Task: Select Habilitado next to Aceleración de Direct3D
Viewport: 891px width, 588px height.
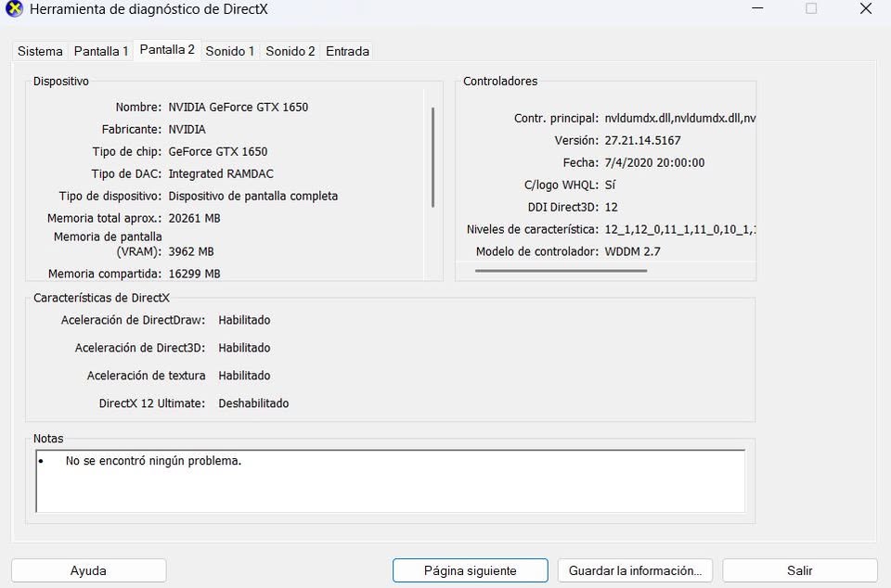Action: [x=244, y=348]
